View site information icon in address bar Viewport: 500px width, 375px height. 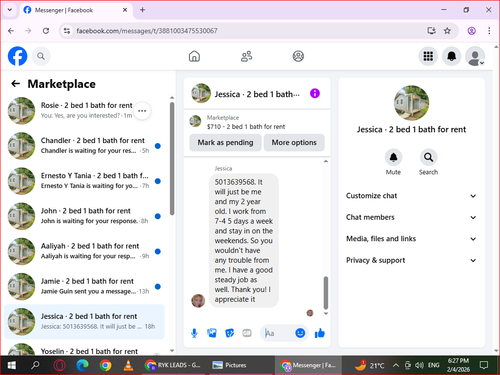(67, 31)
